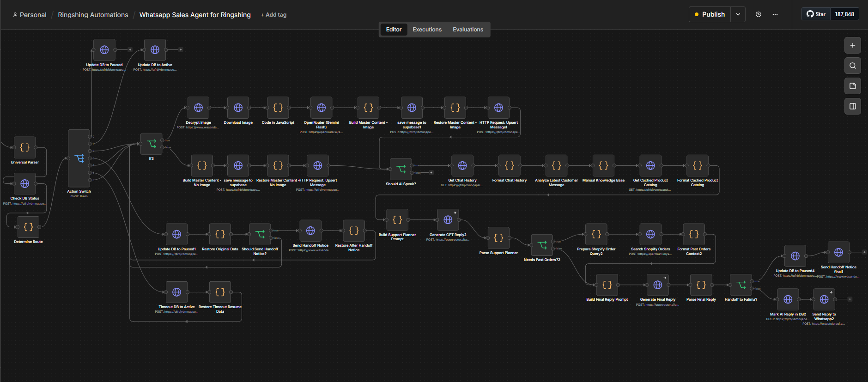Click Add tag
Image resolution: width=868 pixels, height=382 pixels.
273,15
